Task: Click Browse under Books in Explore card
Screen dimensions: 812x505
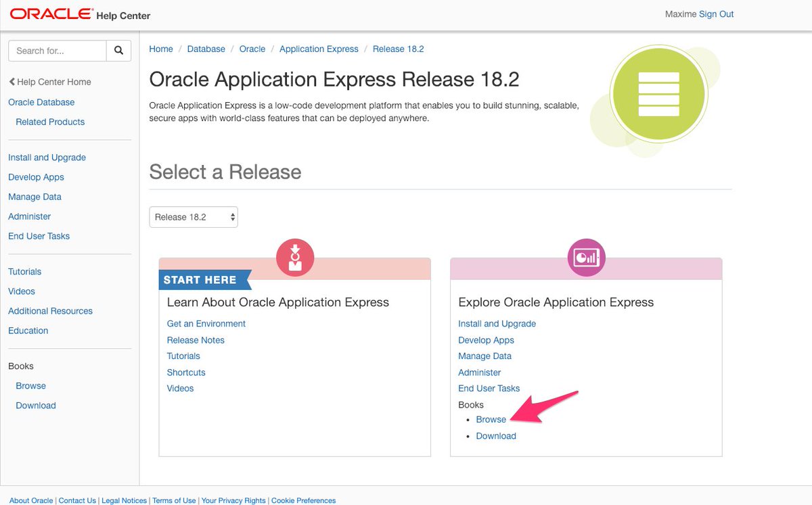Action: tap(491, 420)
